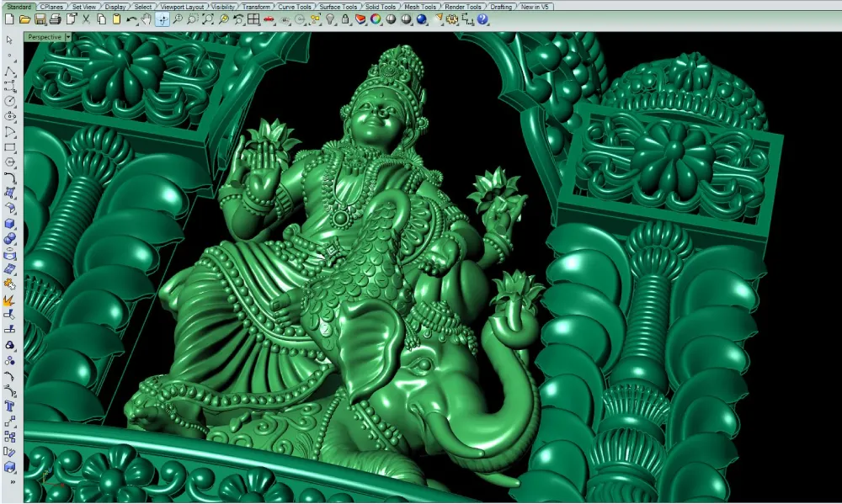Save the model with the floppy disk icon
The image size is (842, 504).
pos(40,19)
